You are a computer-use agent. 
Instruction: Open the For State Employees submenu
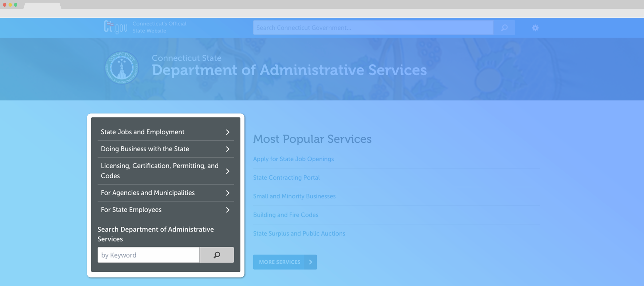click(x=227, y=210)
